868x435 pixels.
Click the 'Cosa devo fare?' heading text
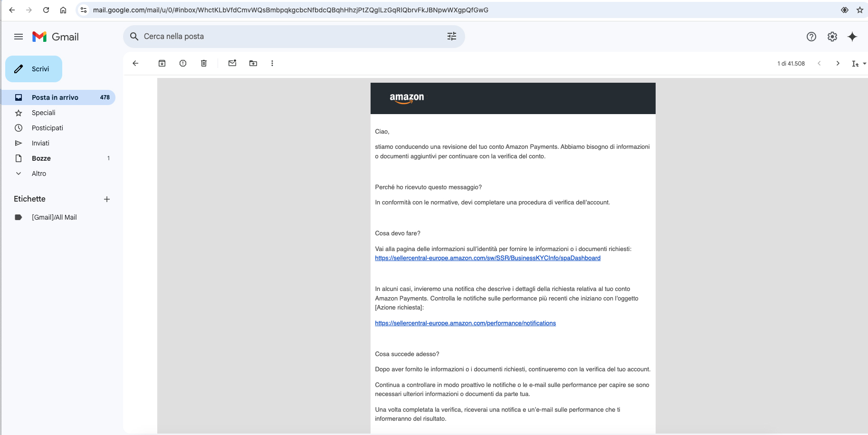coord(398,233)
